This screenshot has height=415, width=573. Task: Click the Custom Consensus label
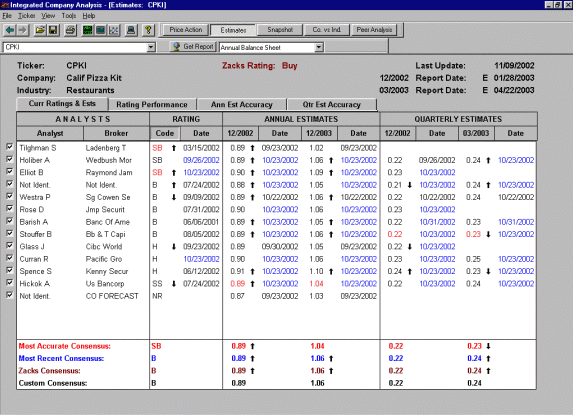pos(53,383)
